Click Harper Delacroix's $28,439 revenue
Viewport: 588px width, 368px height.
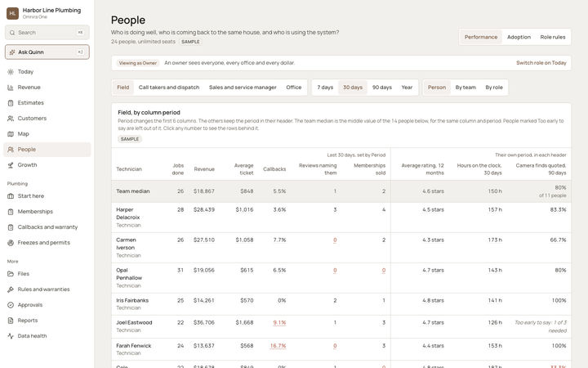[x=204, y=210]
